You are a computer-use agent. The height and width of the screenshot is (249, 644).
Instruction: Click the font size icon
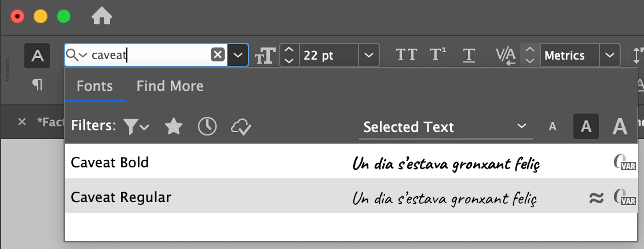265,56
